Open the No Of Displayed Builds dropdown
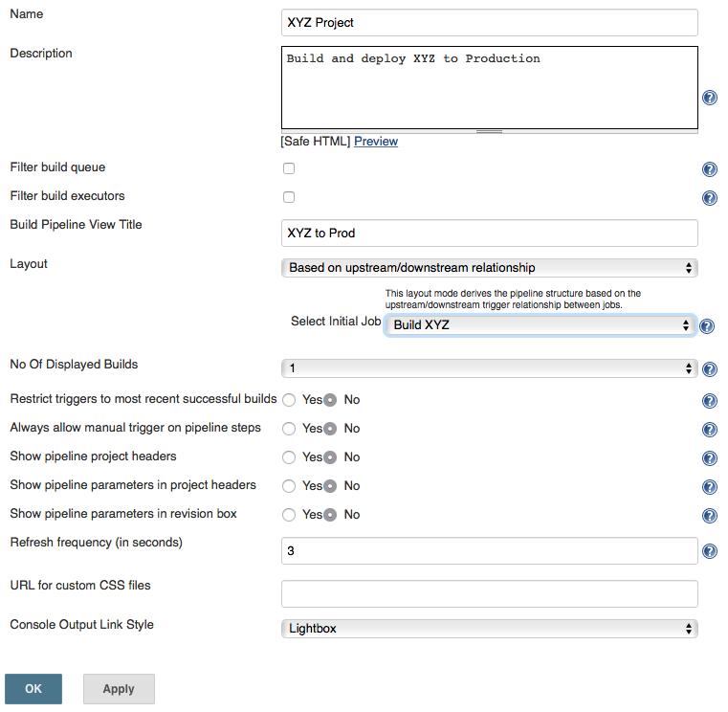728x712 pixels. (490, 368)
